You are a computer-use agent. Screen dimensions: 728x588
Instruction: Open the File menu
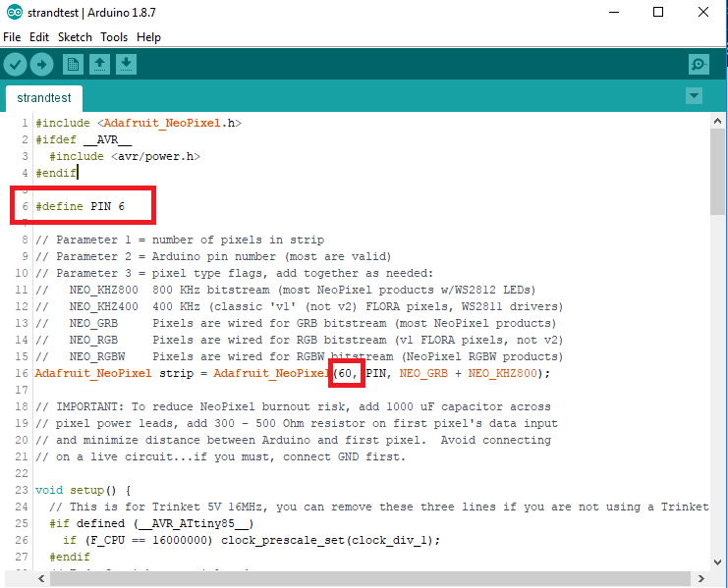(x=12, y=37)
